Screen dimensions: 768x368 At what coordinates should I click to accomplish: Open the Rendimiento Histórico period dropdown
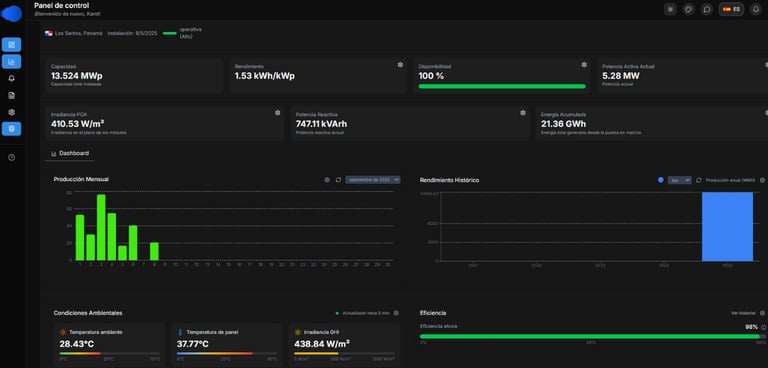pyautogui.click(x=680, y=180)
